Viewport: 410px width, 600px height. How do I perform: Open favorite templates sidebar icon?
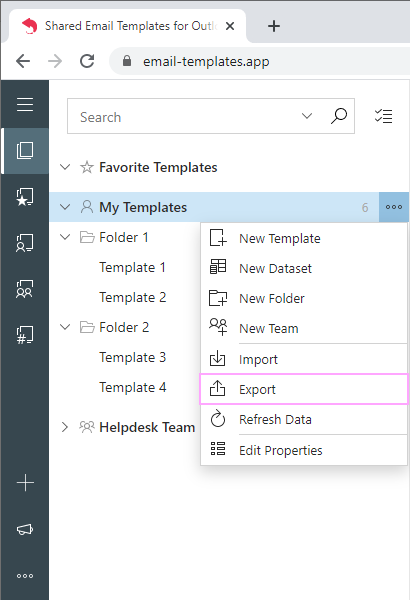(25, 197)
